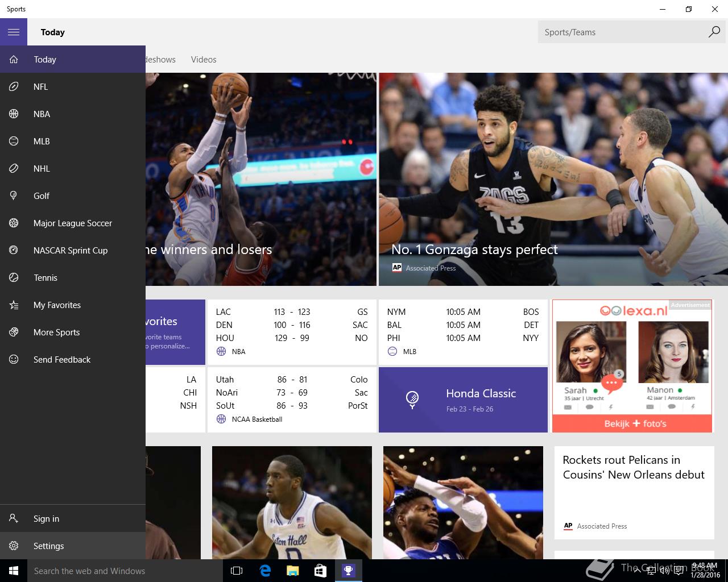Viewport: 728px width, 582px height.
Task: Click the Settings gear icon
Action: [14, 546]
